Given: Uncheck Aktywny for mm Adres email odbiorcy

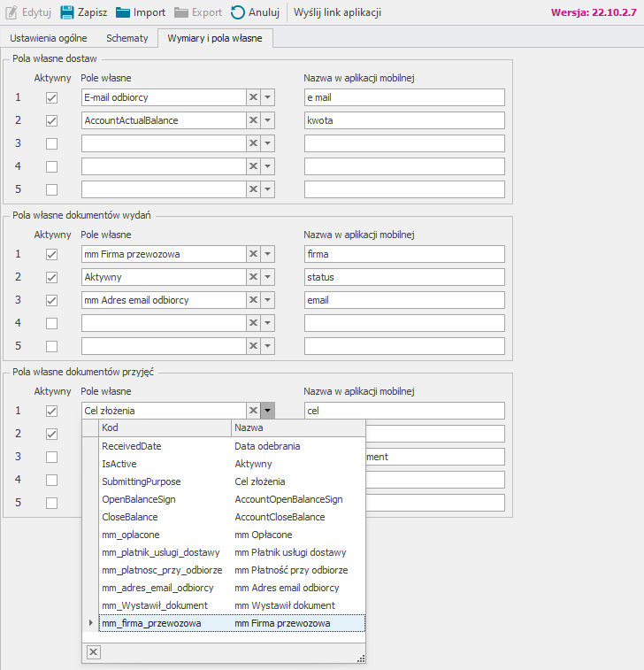Looking at the screenshot, I should [51, 300].
